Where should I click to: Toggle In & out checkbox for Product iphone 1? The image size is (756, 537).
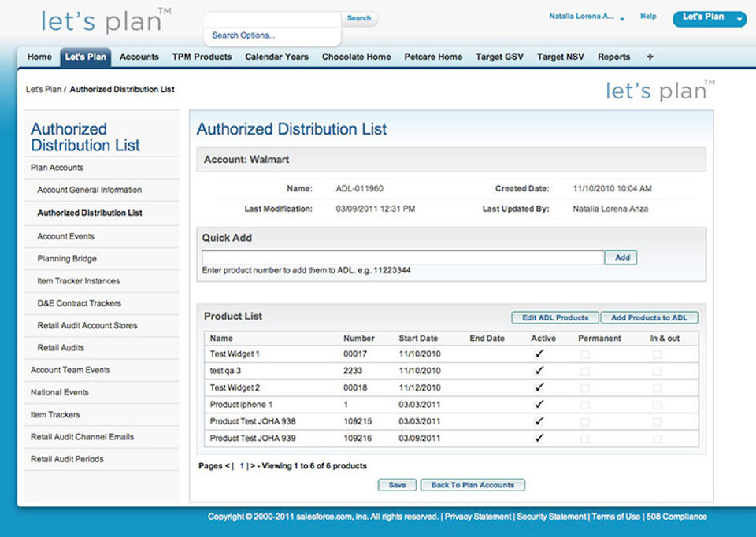[657, 406]
